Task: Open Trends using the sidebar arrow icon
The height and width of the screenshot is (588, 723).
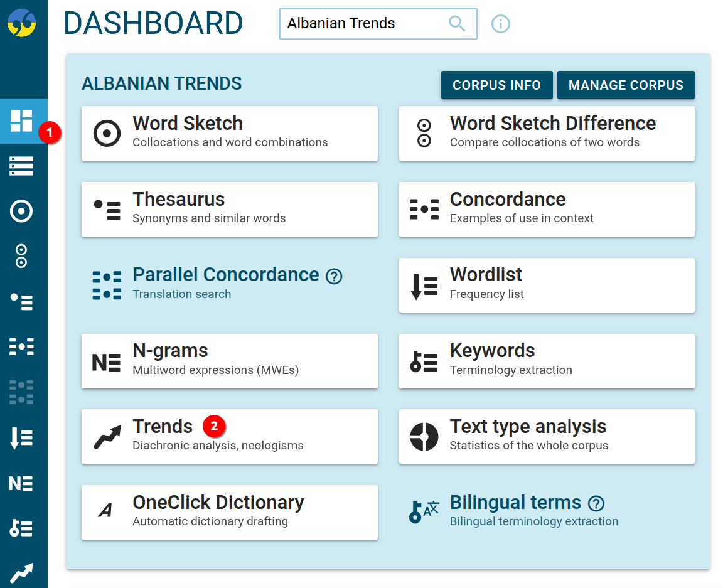Action: coord(22,571)
